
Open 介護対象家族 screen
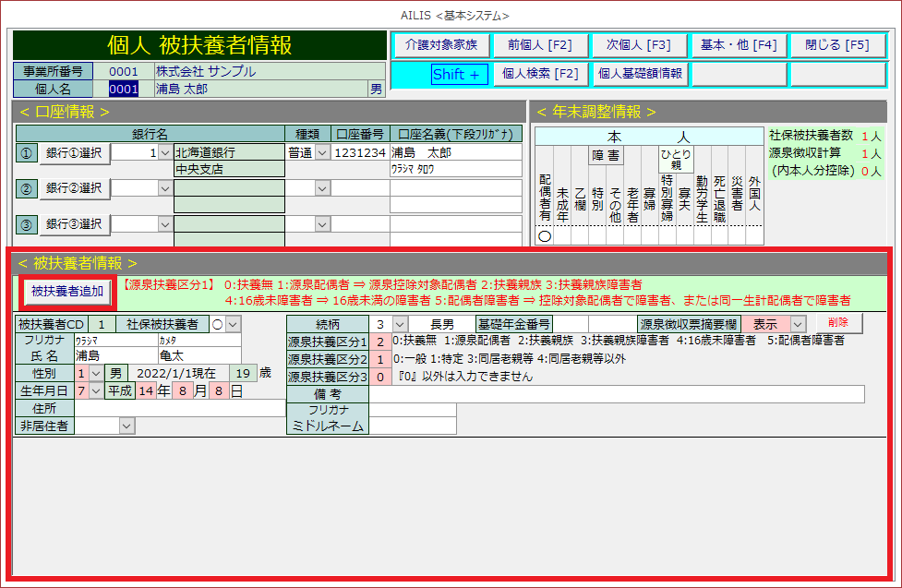pos(440,45)
